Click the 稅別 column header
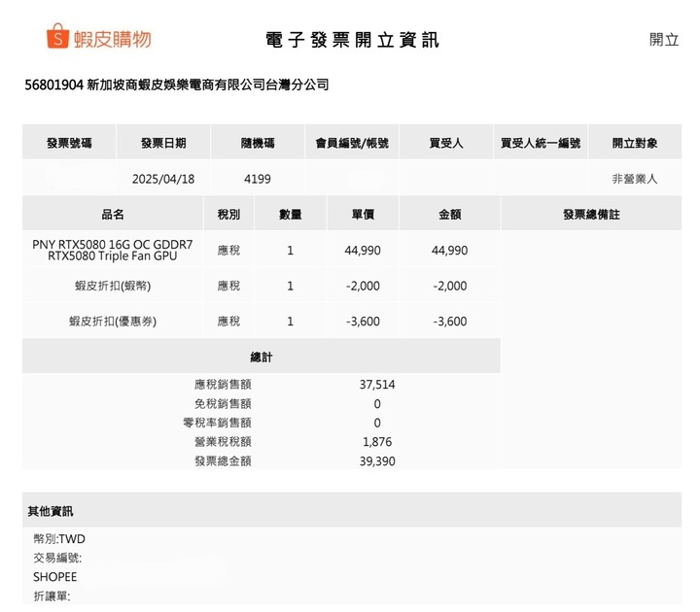Image resolution: width=700 pixels, height=612 pixels. point(228,215)
